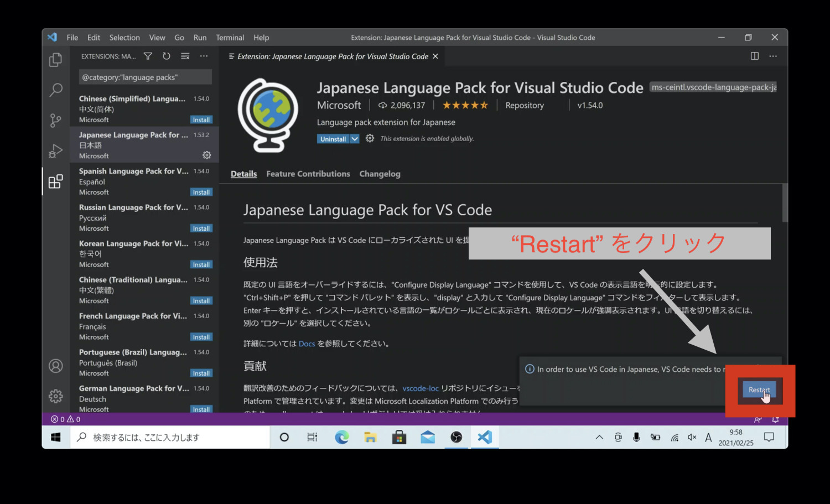Open the Run menu
This screenshot has width=830, height=504.
tap(200, 38)
